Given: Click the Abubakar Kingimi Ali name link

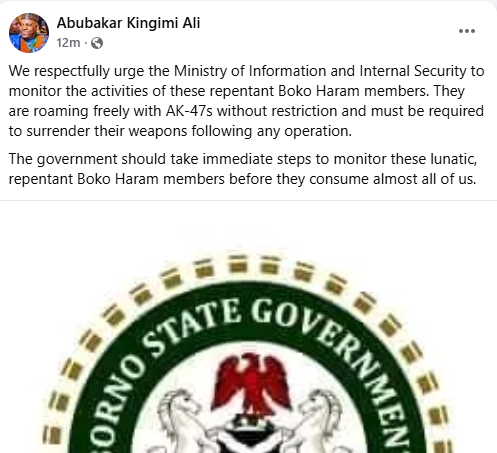Looking at the screenshot, I should pyautogui.click(x=128, y=23).
